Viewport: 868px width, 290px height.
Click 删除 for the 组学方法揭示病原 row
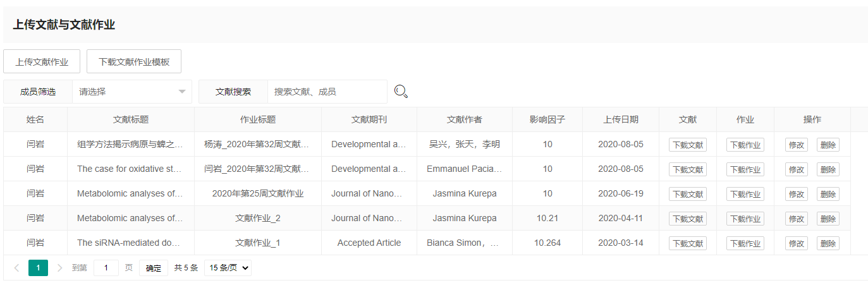click(828, 145)
